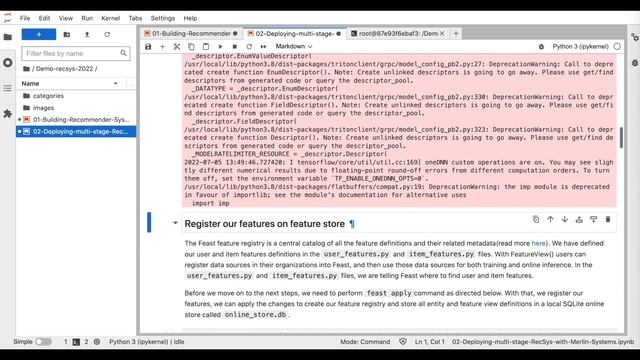Viewport: 640px width, 360px height.
Task: Click the heading anchor pilcrow link
Action: click(352, 224)
